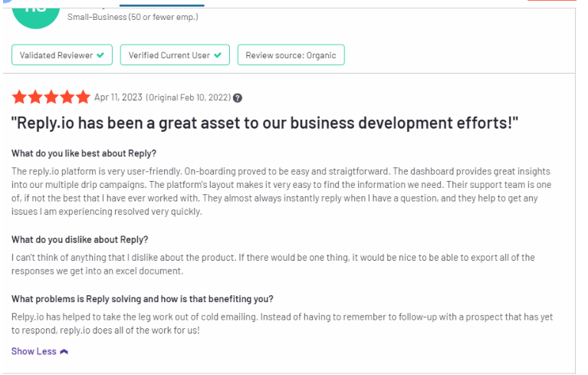Click the second red rating star
Screen dimensions: 588x375
[x=35, y=97]
